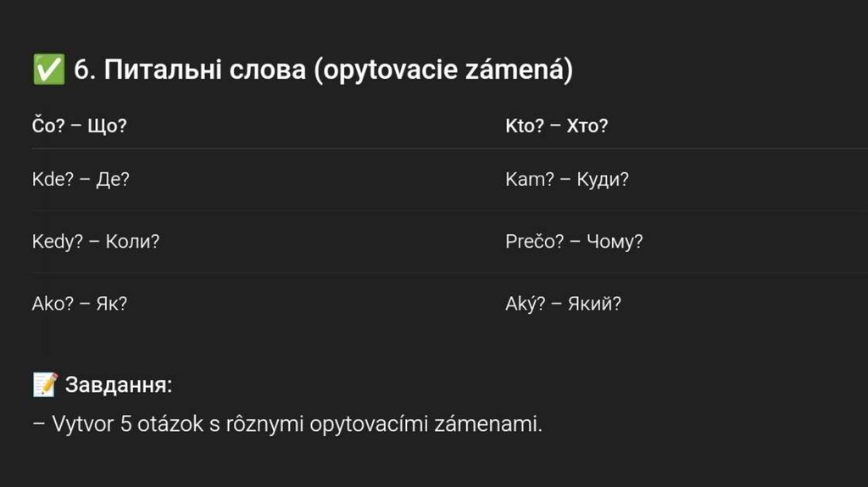Viewport: 868px width, 487px height.
Task: Select the 'Kam? – Куди?' table cell
Action: point(566,180)
